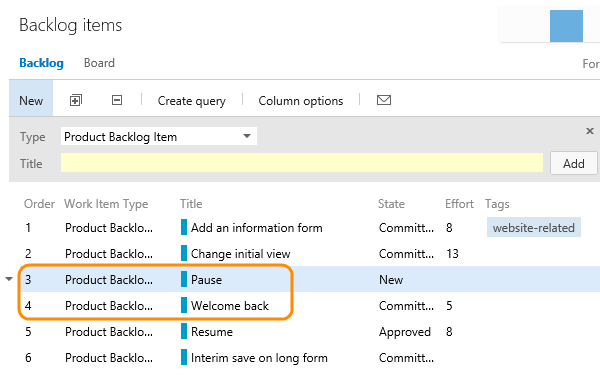Viewport: 600px width, 375px height.
Task: Click the expand all plus icon
Action: click(x=76, y=100)
